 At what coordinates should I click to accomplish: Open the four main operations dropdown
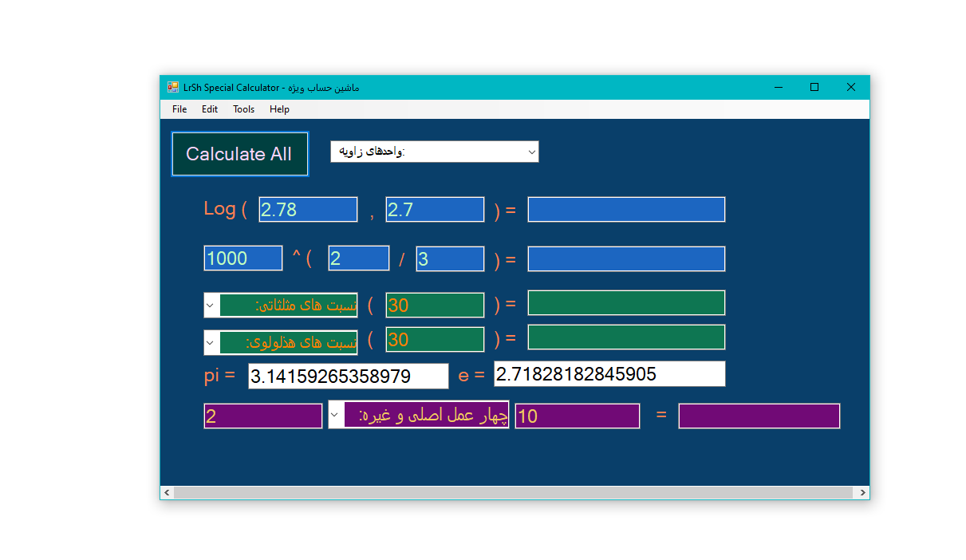tap(337, 415)
